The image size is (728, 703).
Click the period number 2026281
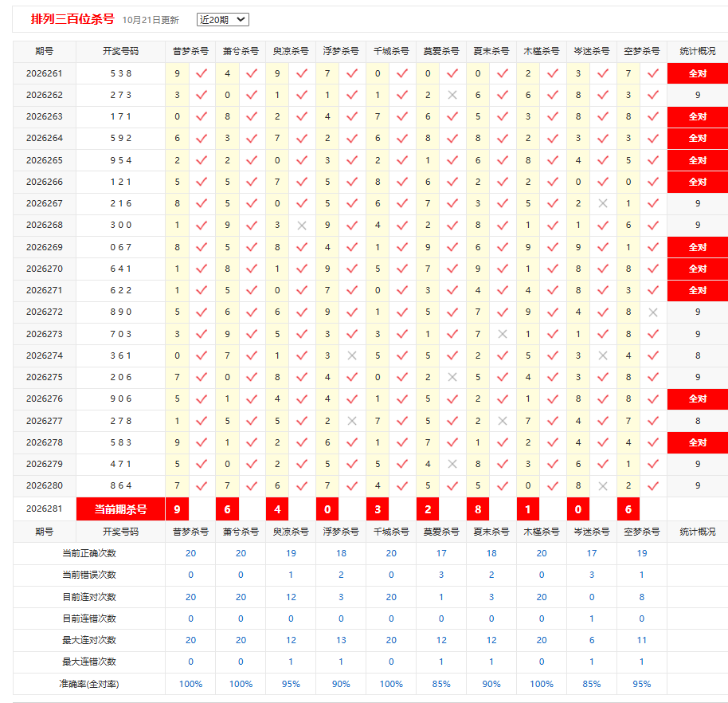point(44,509)
